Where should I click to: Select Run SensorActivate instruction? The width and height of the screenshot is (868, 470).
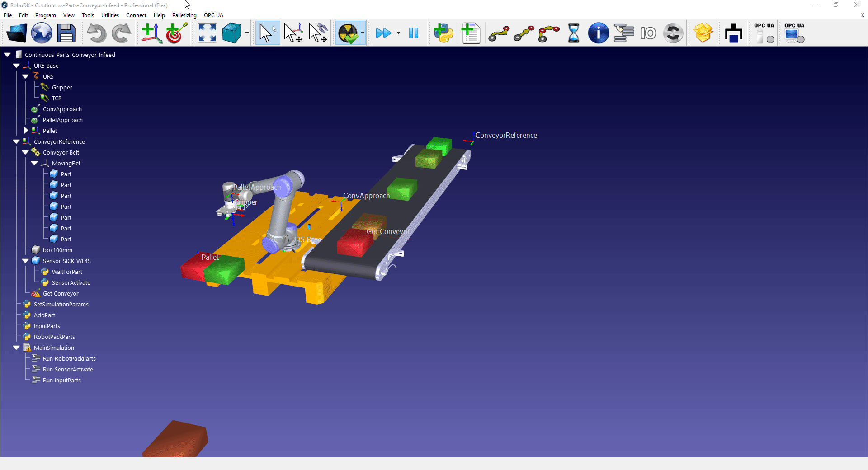pos(68,369)
